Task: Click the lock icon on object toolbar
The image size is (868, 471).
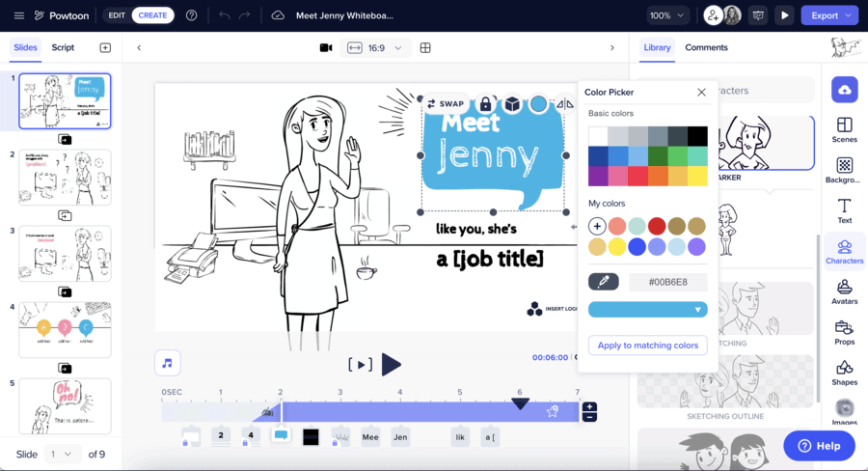Action: [485, 104]
